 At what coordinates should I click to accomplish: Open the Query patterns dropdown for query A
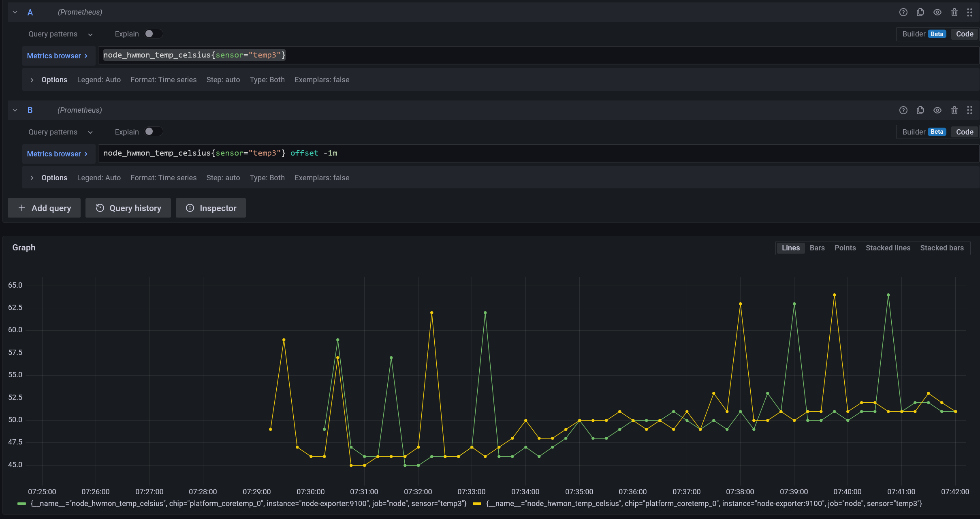[x=60, y=34]
